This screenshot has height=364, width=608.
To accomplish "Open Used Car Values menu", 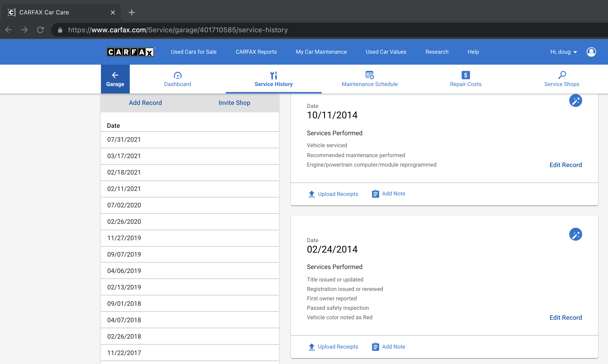I will point(386,52).
